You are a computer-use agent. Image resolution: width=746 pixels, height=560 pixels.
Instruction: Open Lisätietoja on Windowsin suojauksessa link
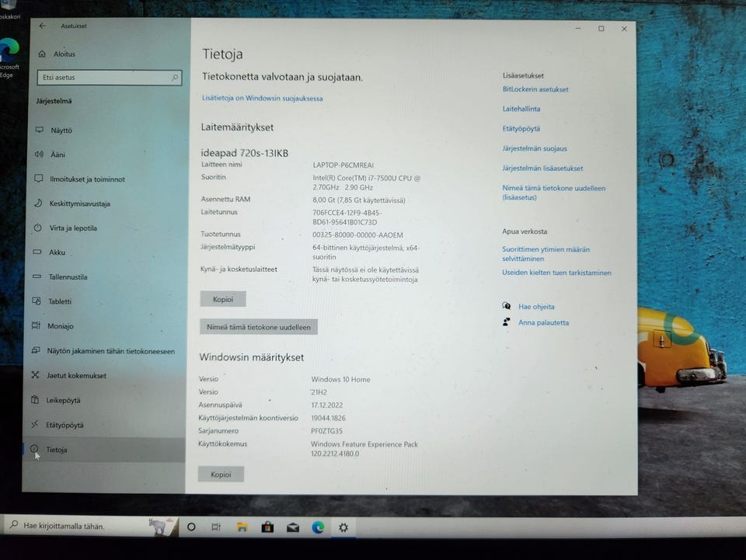[x=262, y=99]
